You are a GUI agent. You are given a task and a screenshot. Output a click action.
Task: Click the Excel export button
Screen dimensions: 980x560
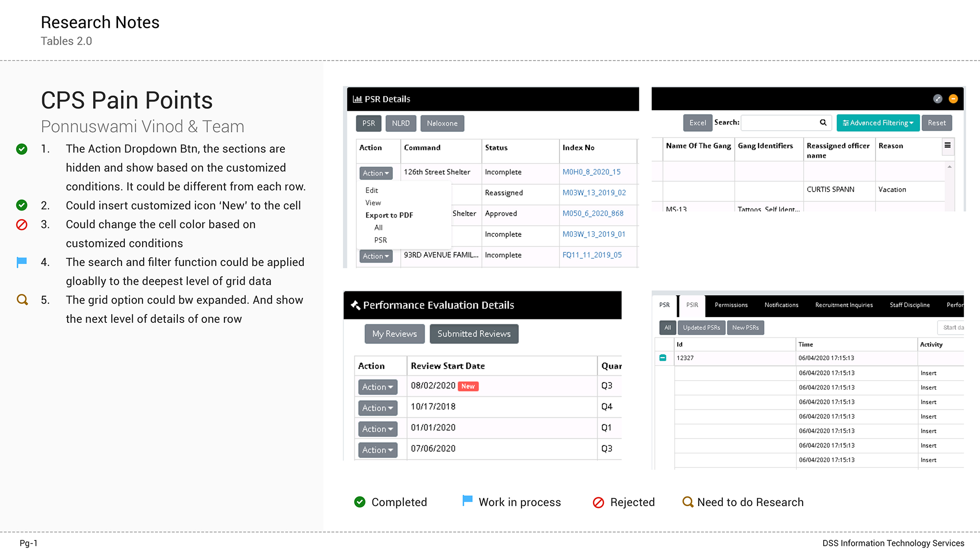click(x=697, y=123)
